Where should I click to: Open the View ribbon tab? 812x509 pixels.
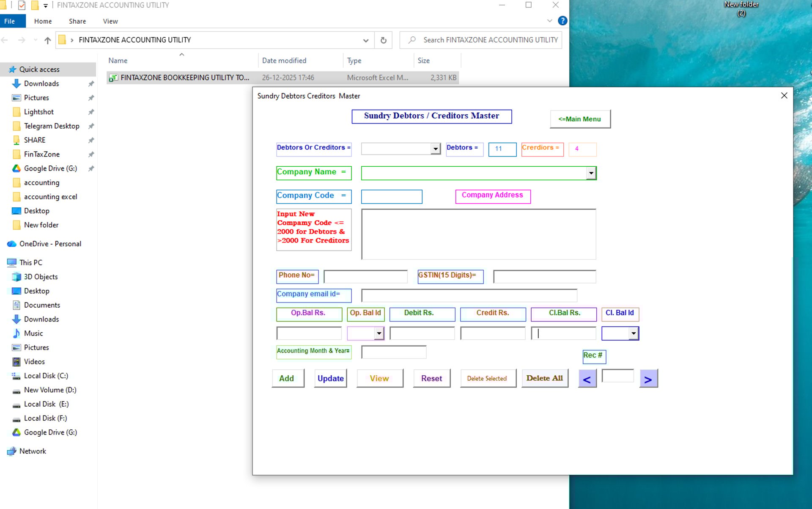110,21
